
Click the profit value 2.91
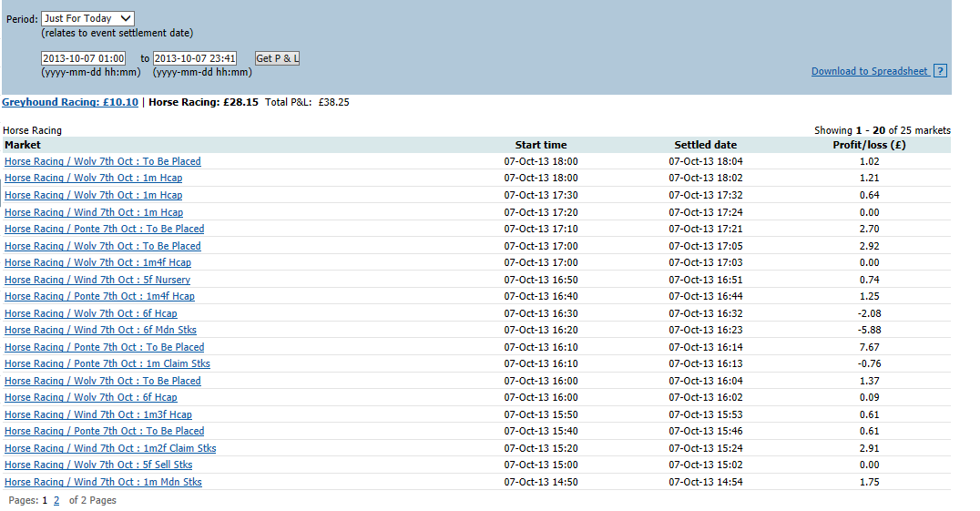point(870,448)
